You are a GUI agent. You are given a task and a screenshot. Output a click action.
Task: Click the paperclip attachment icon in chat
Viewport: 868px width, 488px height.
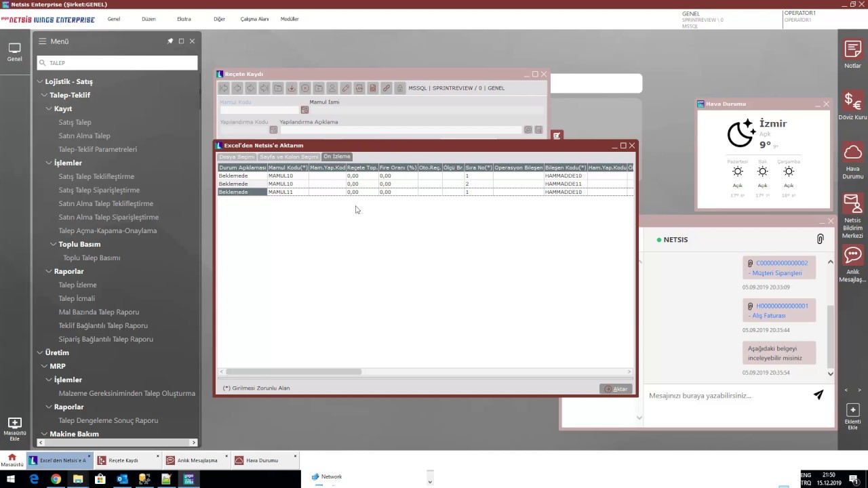(x=820, y=239)
